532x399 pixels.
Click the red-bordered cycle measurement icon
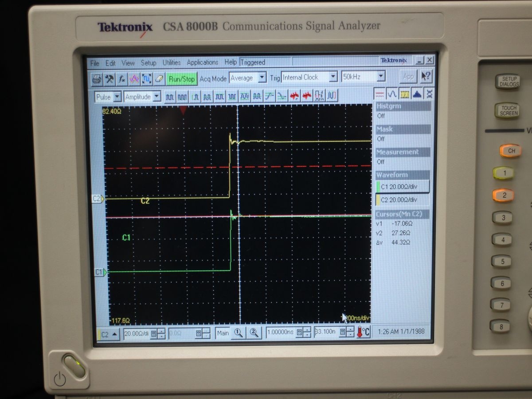(x=319, y=95)
